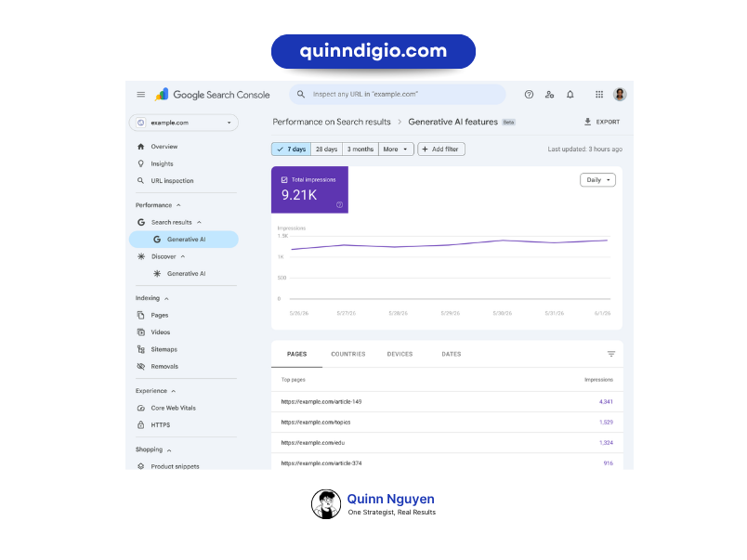Screen dimensions: 747x560
Task: Collapse the Search results group
Action: pos(199,222)
